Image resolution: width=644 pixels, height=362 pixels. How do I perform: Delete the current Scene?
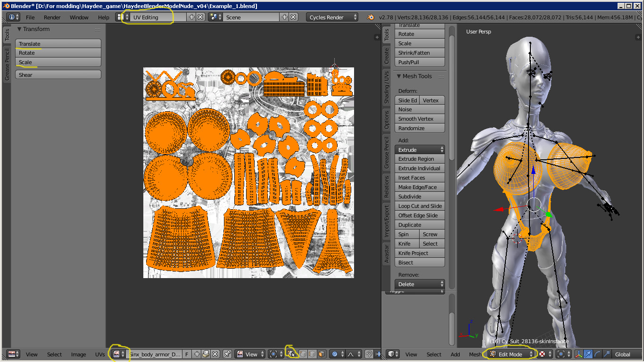[x=293, y=17]
